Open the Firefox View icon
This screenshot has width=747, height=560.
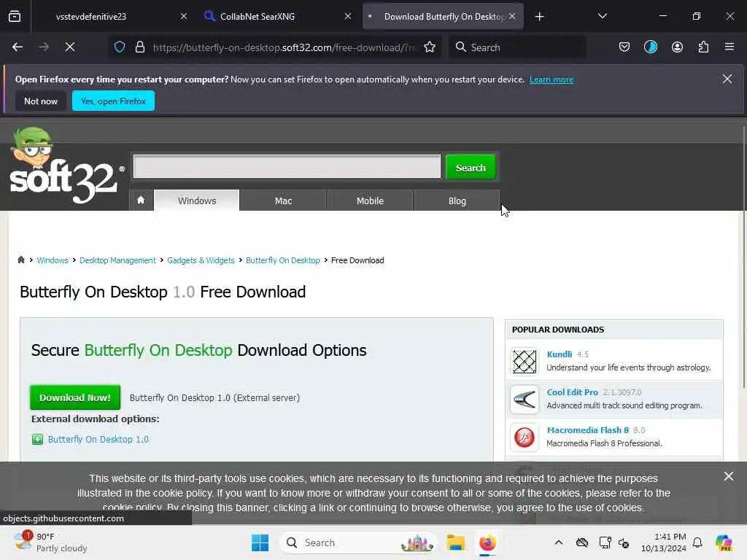pos(15,17)
